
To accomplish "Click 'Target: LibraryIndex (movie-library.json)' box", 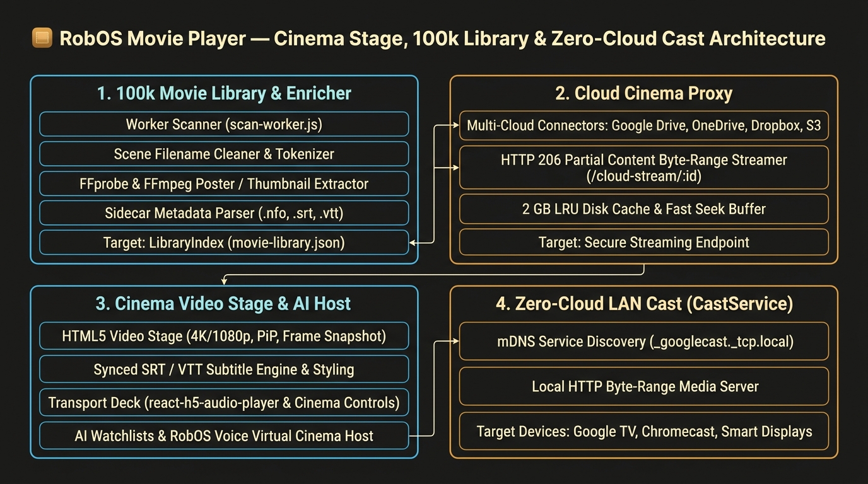I will [224, 243].
